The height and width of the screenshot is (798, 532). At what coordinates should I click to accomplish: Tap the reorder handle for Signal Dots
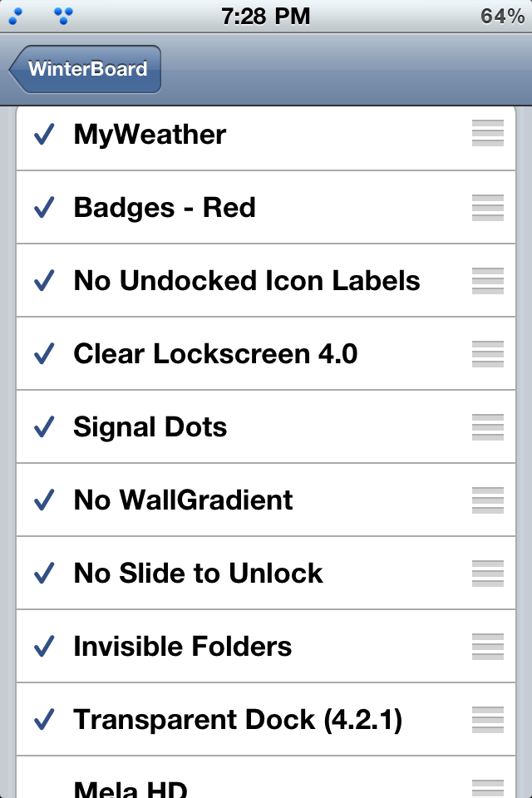pos(487,427)
